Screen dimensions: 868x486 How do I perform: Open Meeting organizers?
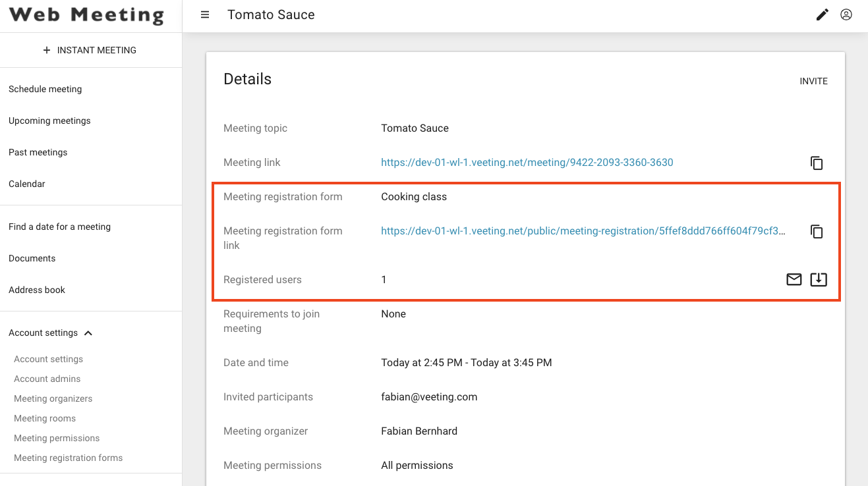pyautogui.click(x=53, y=398)
